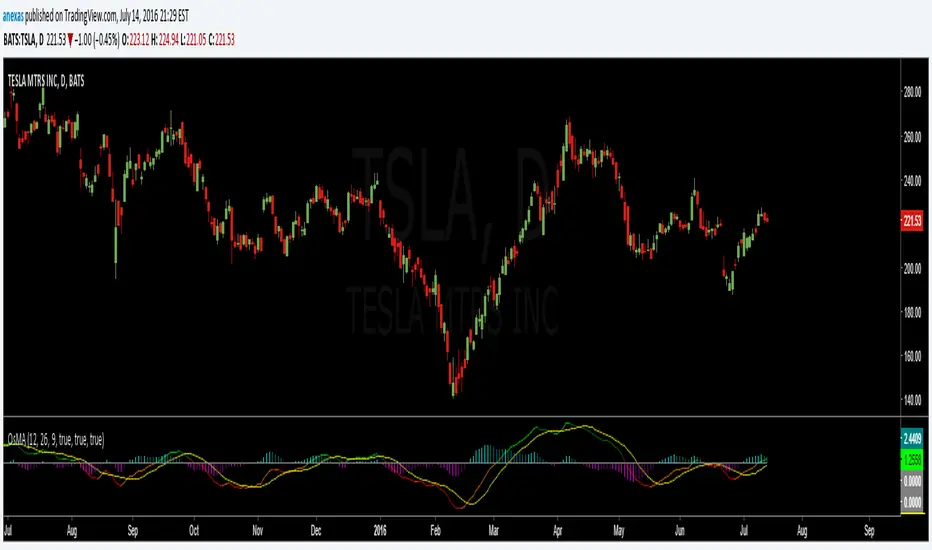This screenshot has width=932, height=550.
Task: Click the 280.00 price axis label
Action: [912, 92]
